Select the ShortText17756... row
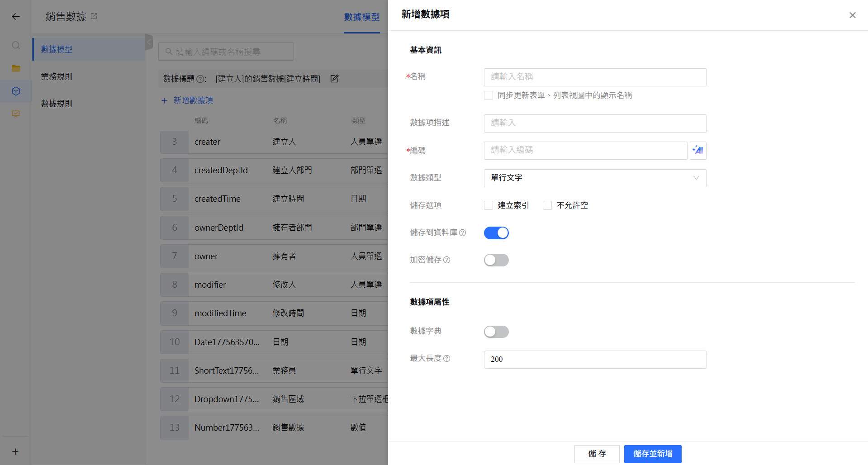This screenshot has width=868, height=465. point(274,371)
